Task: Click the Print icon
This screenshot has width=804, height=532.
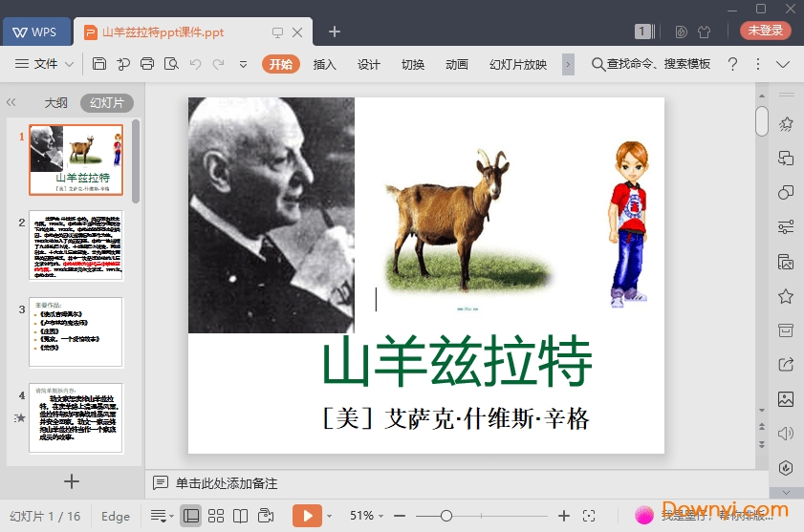Action: click(147, 64)
